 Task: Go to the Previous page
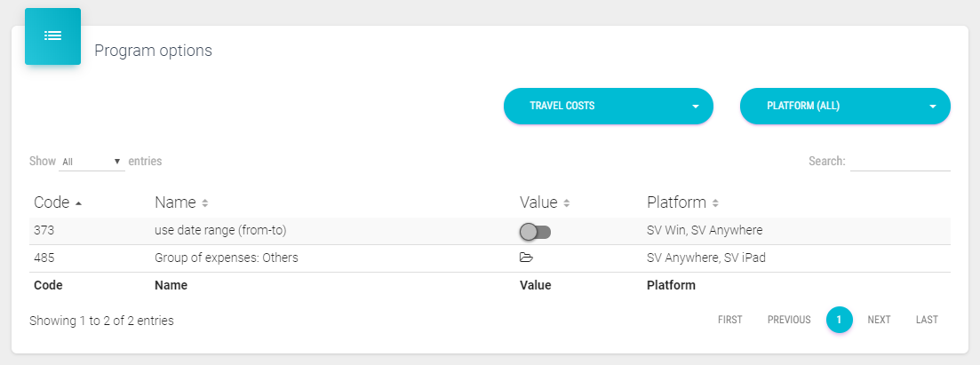[789, 320]
